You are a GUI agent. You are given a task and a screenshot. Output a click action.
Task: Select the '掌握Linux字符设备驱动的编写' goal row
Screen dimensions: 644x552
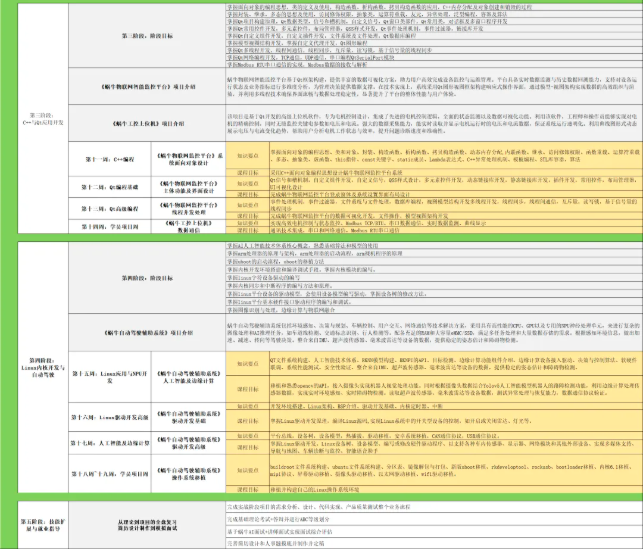pyautogui.click(x=434, y=278)
